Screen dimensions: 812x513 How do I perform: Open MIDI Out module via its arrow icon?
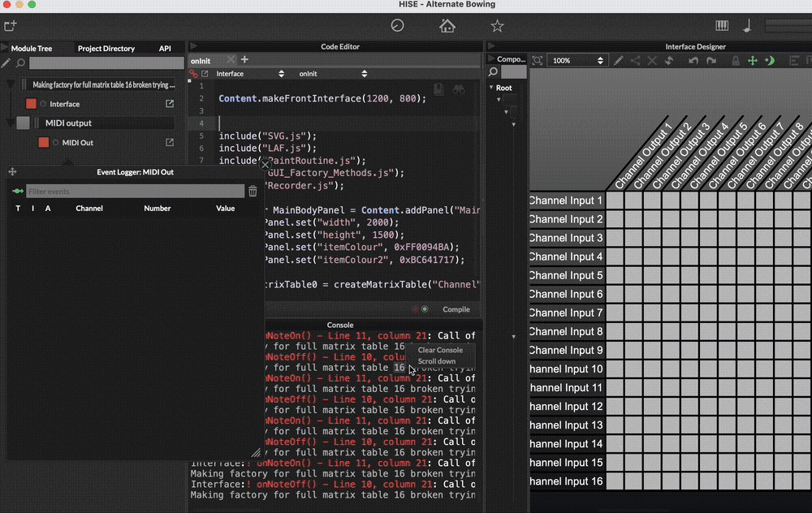tap(170, 142)
